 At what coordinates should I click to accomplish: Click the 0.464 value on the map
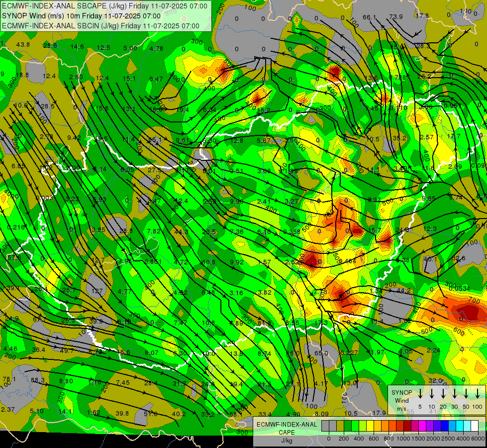[348, 261]
